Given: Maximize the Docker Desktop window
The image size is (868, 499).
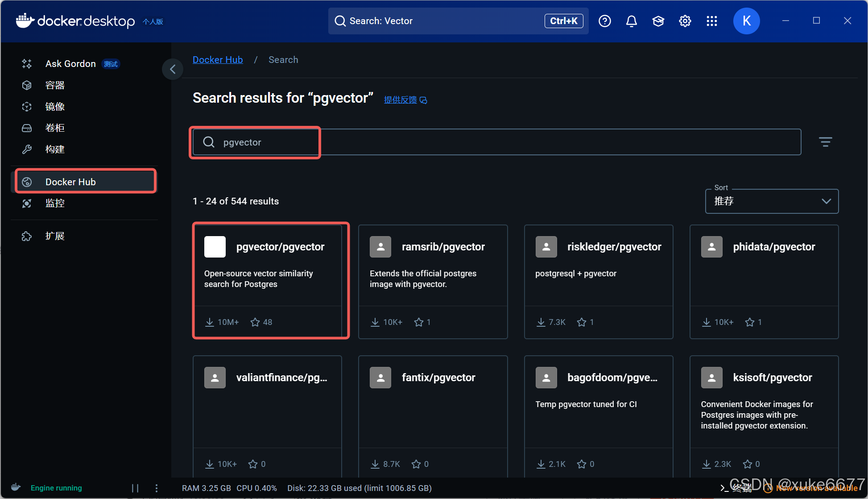Looking at the screenshot, I should [816, 21].
